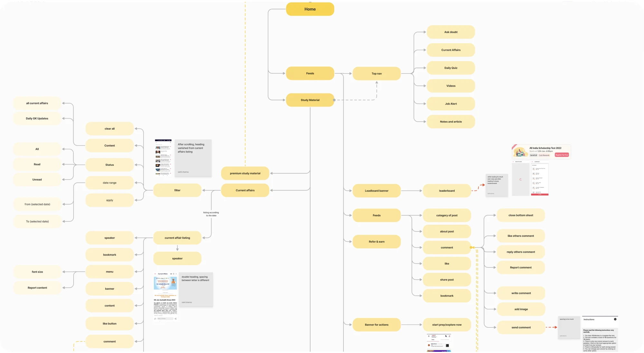
Task: Select the clear all node
Action: 109,129
